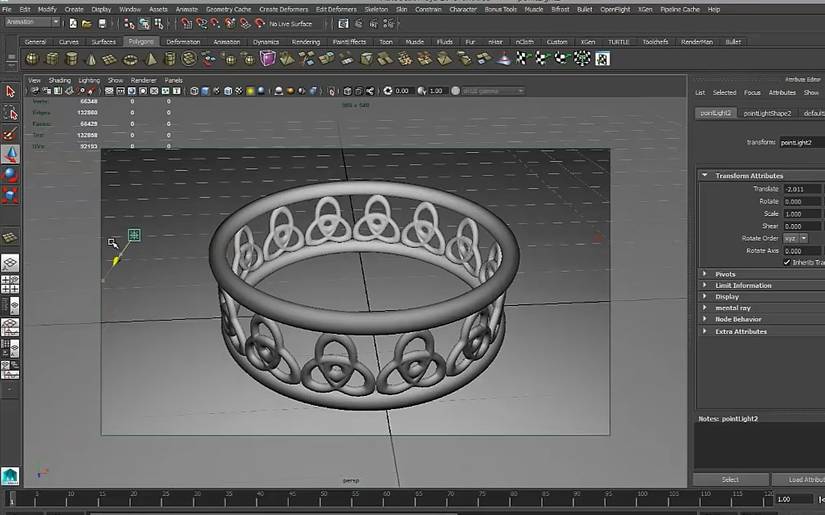Click the transform name field pointLight2

(x=802, y=143)
